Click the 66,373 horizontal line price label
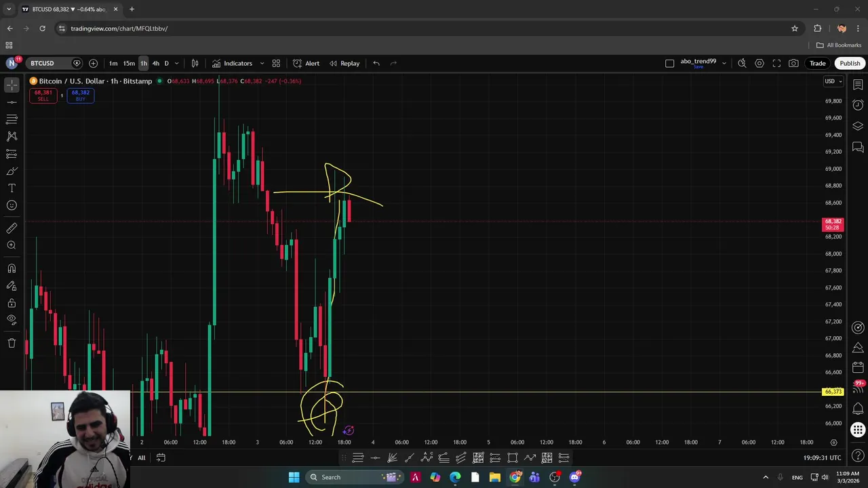This screenshot has width=868, height=488. 833,392
